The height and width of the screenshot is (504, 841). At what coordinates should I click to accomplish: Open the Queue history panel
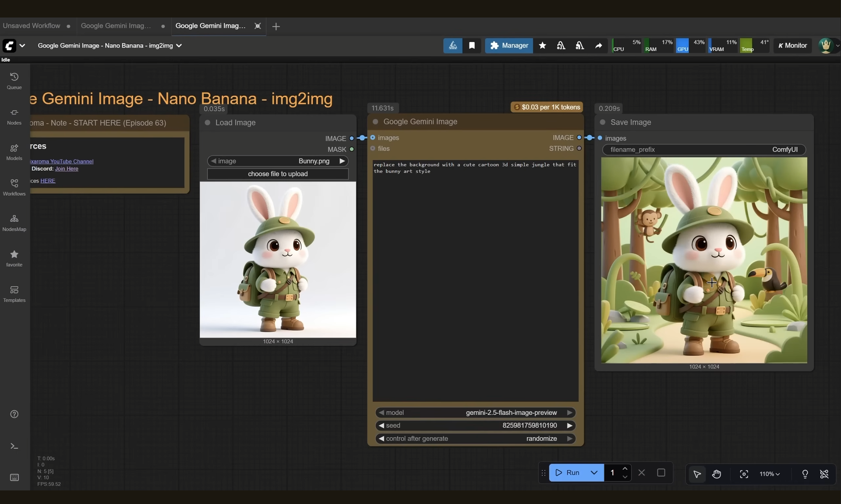pos(14,81)
